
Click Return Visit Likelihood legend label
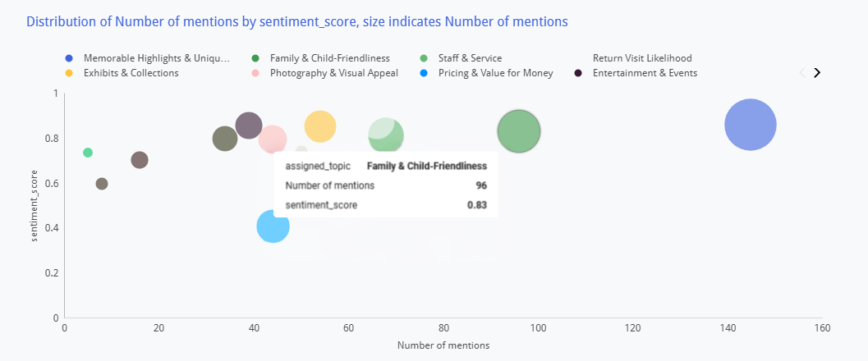point(642,58)
